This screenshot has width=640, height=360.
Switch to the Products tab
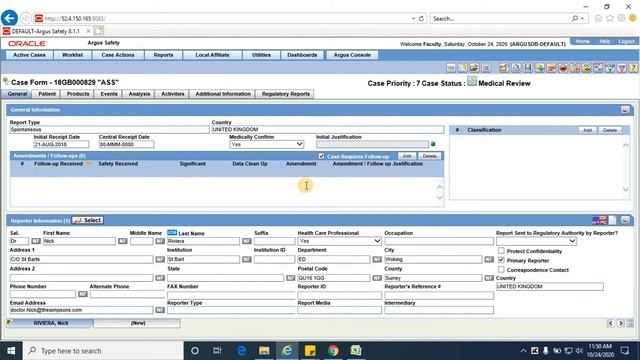click(x=78, y=94)
